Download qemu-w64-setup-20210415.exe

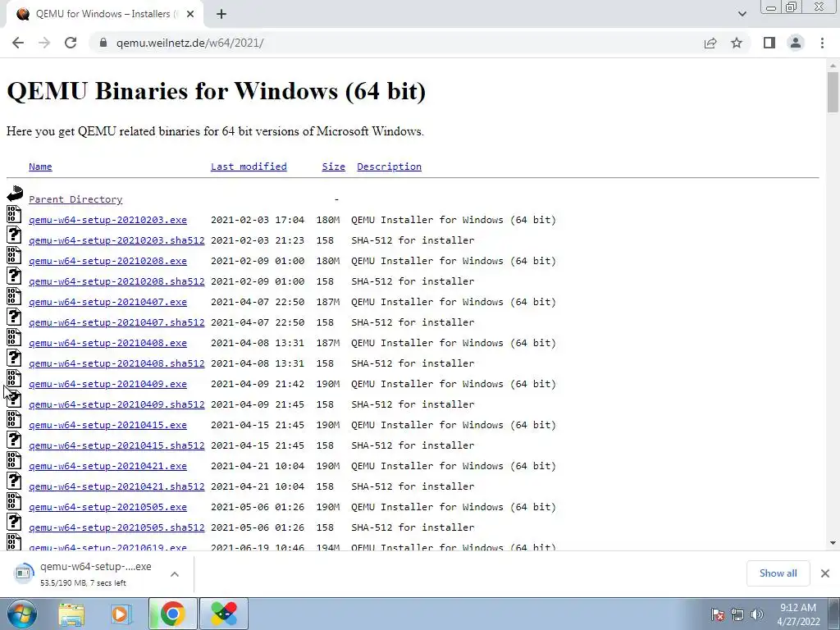coord(107,425)
